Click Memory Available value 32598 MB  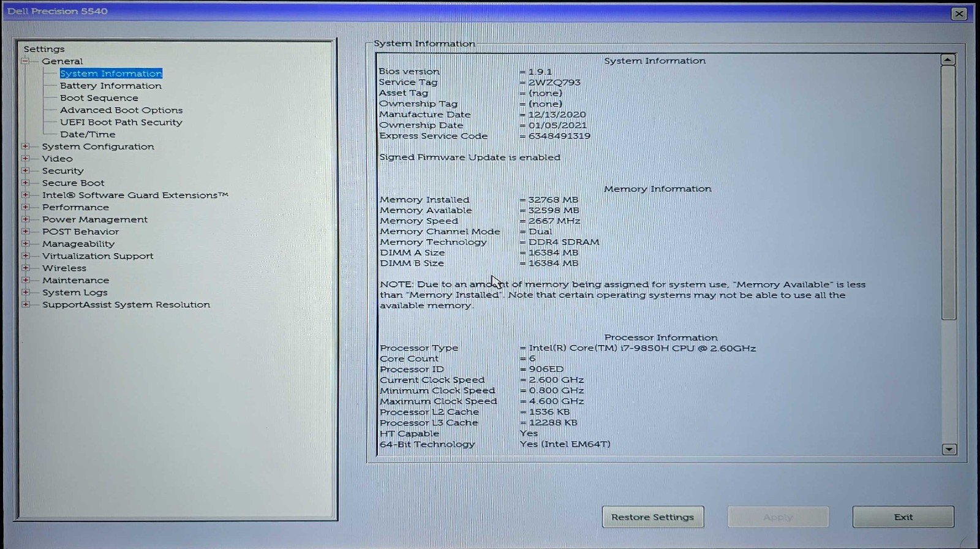pos(553,210)
